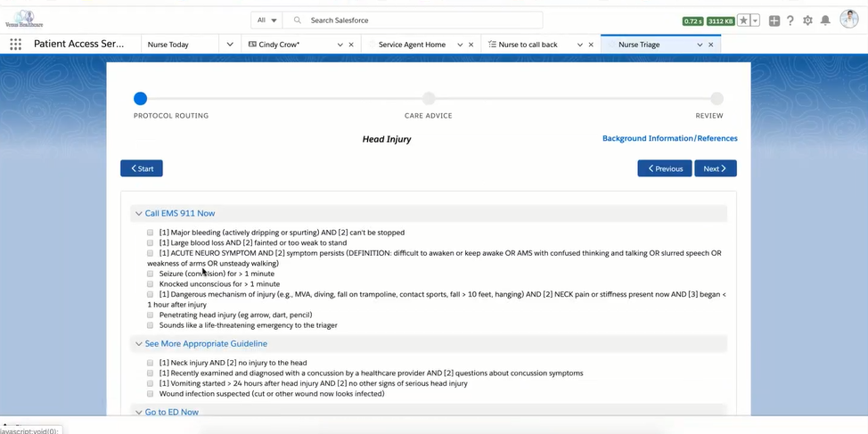Close the Nurse to call back tab
Image resolution: width=868 pixels, height=434 pixels.
click(x=591, y=45)
